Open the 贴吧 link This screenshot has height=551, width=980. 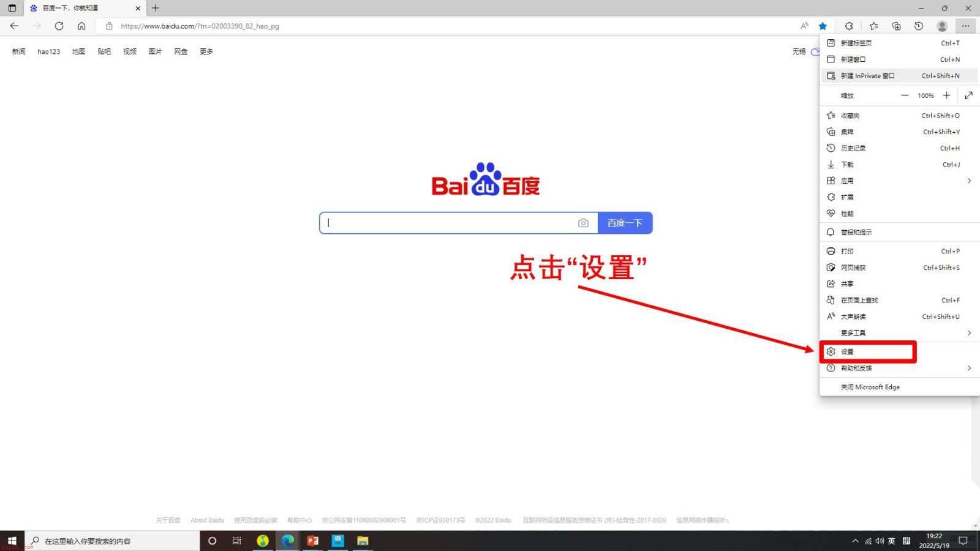point(104,51)
